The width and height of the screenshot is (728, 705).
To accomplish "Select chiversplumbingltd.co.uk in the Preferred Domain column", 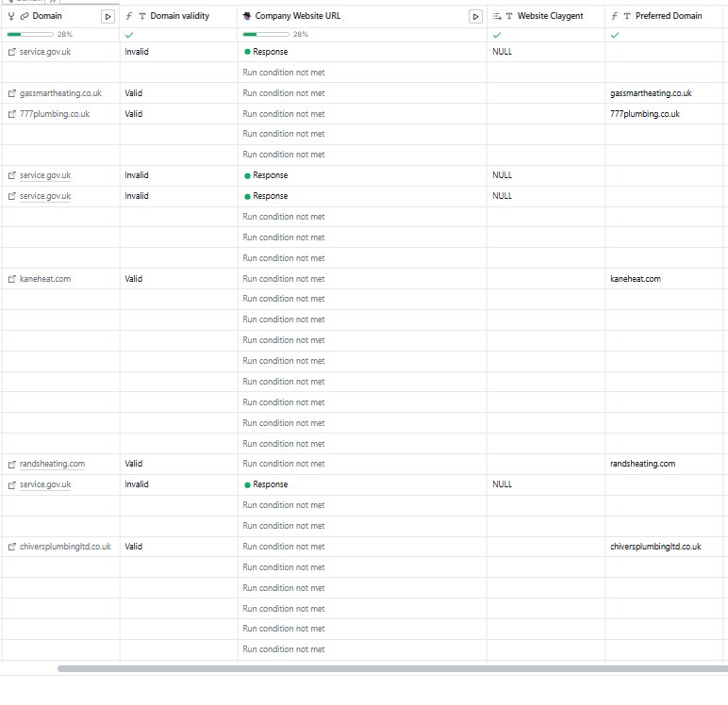I will coord(655,547).
